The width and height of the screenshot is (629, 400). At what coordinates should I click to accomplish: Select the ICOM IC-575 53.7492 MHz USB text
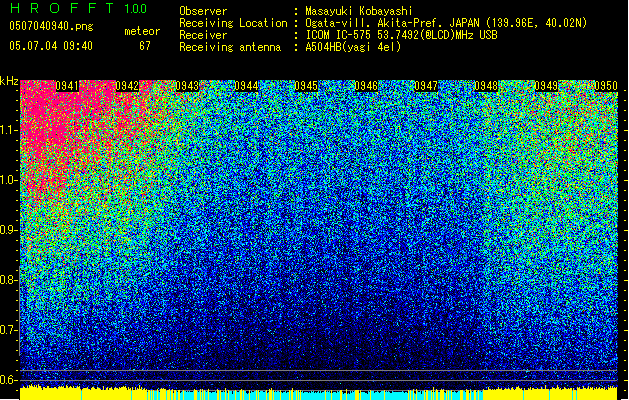401,35
